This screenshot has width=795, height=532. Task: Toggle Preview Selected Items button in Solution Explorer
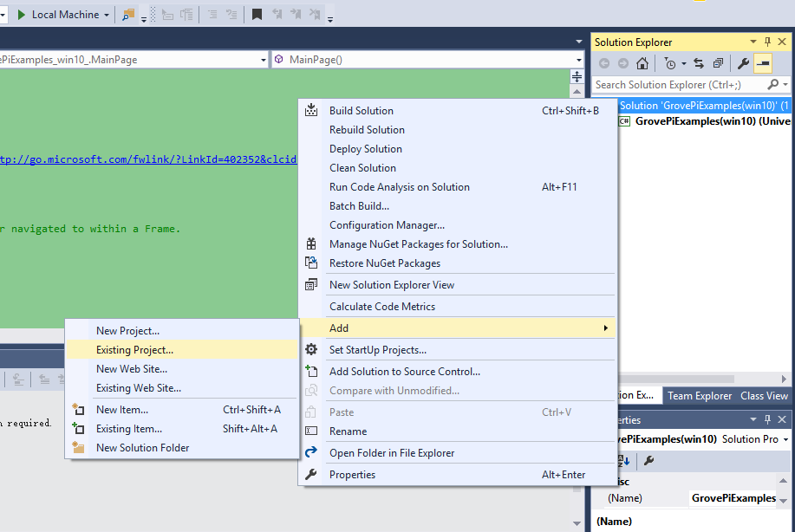tap(763, 63)
